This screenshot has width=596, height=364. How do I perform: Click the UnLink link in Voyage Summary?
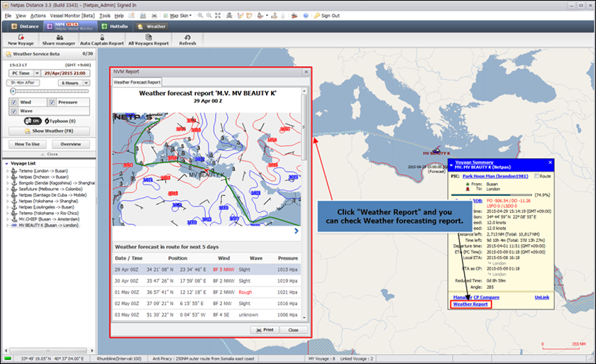(541, 297)
